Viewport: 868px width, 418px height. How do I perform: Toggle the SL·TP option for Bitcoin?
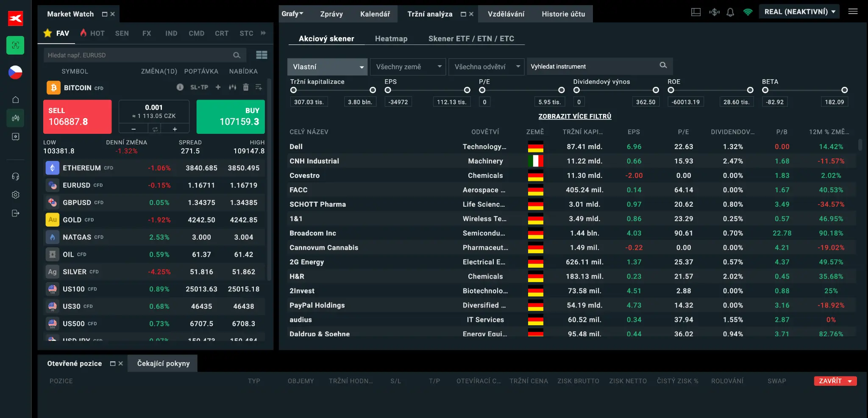click(199, 87)
